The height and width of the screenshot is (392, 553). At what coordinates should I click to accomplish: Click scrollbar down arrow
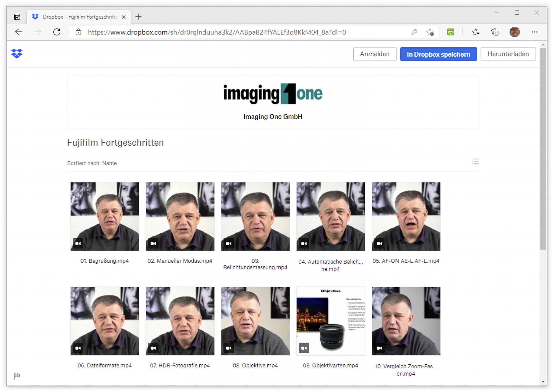point(543,382)
